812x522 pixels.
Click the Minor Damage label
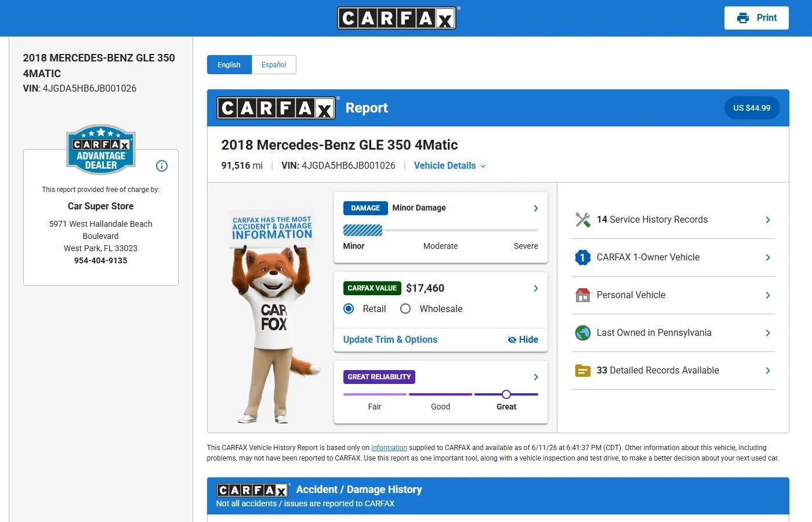pos(419,208)
